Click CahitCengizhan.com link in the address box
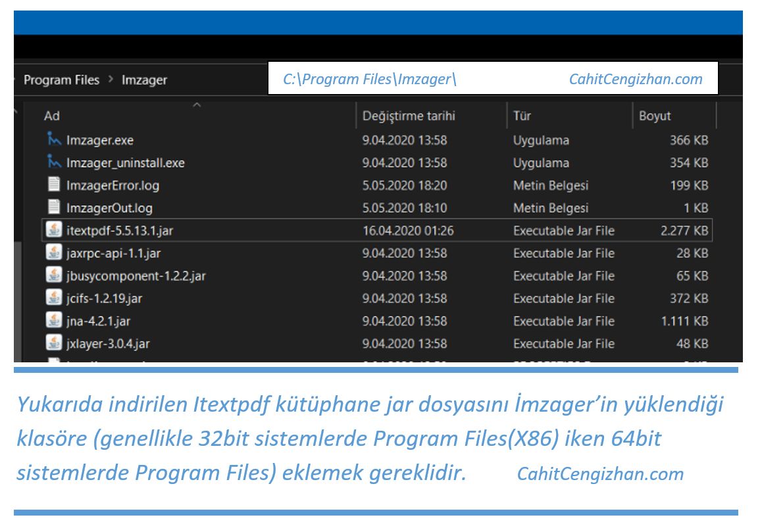760x532 pixels. point(635,80)
